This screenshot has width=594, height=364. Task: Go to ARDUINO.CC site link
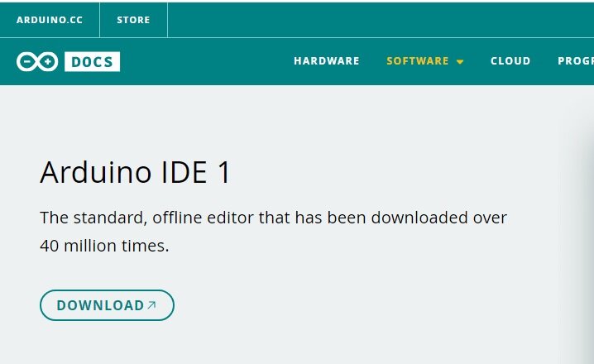[x=50, y=20]
